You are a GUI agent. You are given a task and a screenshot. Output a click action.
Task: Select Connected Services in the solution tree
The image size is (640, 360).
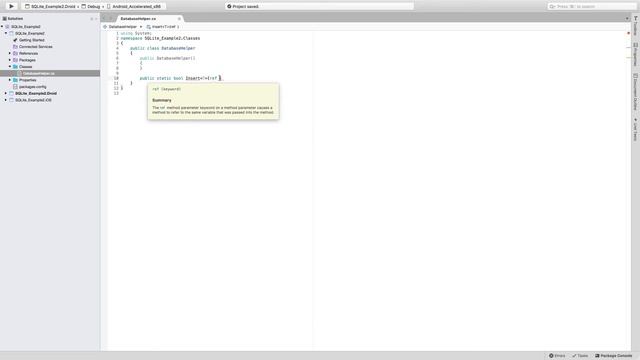(36, 47)
